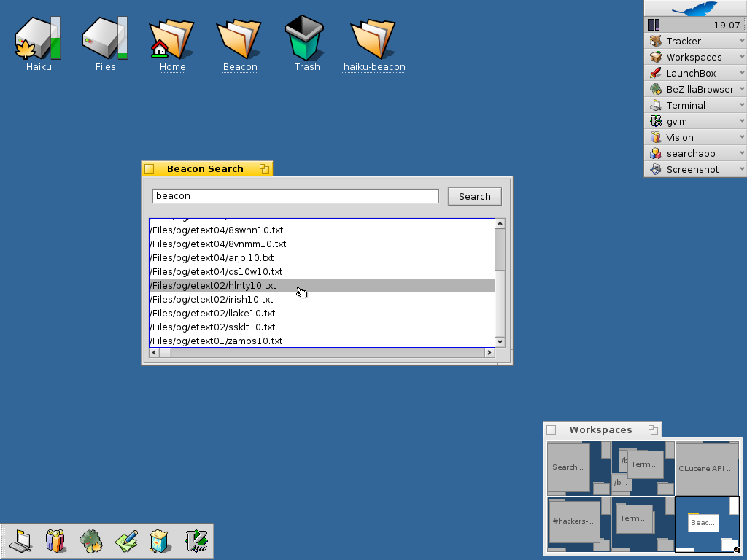Click the popcorn box icon in LaunchBox
747x560 pixels.
click(160, 540)
